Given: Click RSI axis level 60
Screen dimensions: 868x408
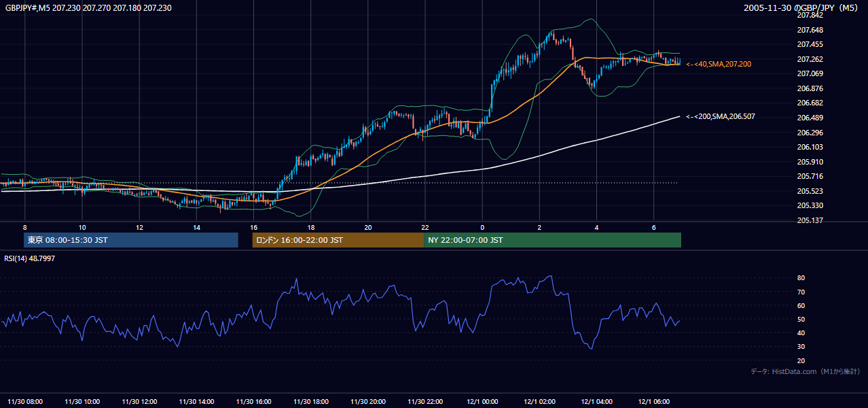Looking at the screenshot, I should 801,305.
